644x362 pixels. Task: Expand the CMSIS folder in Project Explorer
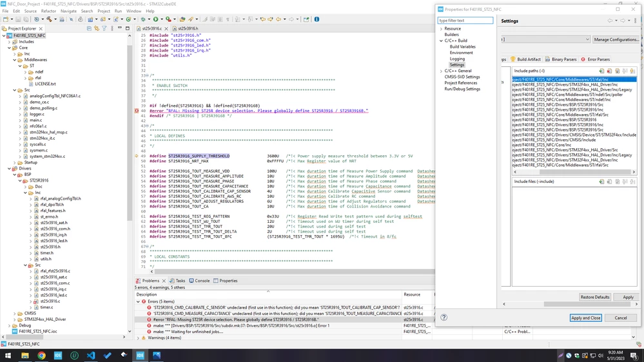point(15,314)
